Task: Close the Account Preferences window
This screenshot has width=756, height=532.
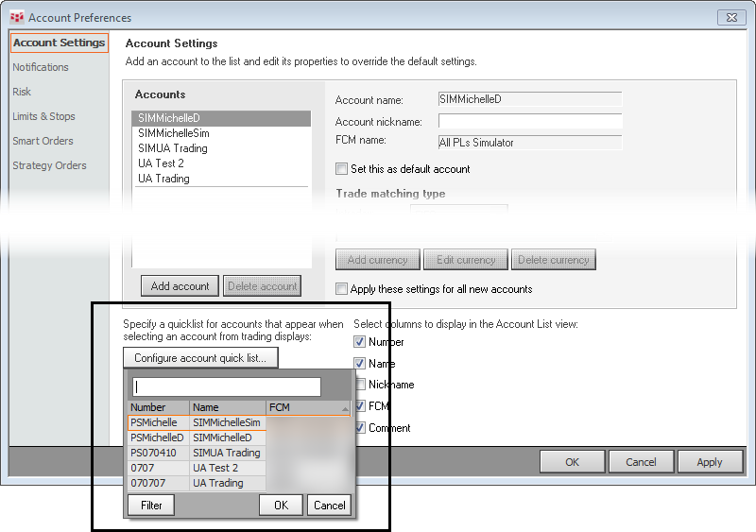Action: tap(731, 17)
